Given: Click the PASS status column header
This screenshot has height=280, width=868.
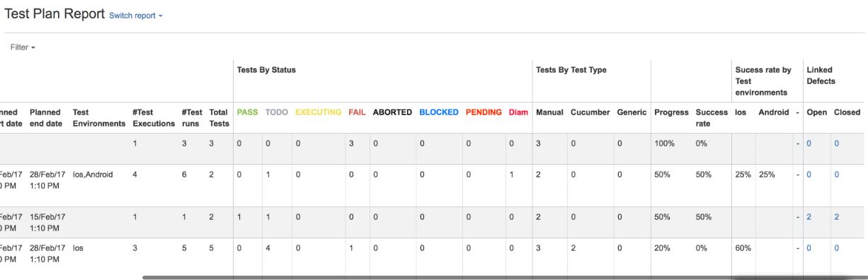Looking at the screenshot, I should 248,112.
